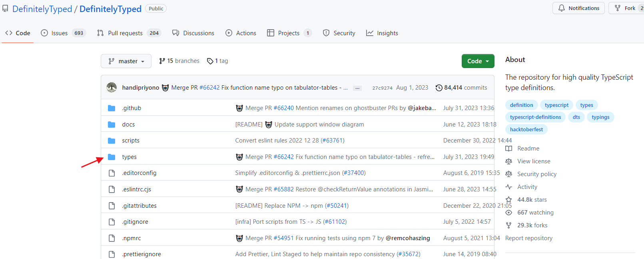Open the Pull requests tab
Image resolution: width=644 pixels, height=259 pixels.
(129, 33)
